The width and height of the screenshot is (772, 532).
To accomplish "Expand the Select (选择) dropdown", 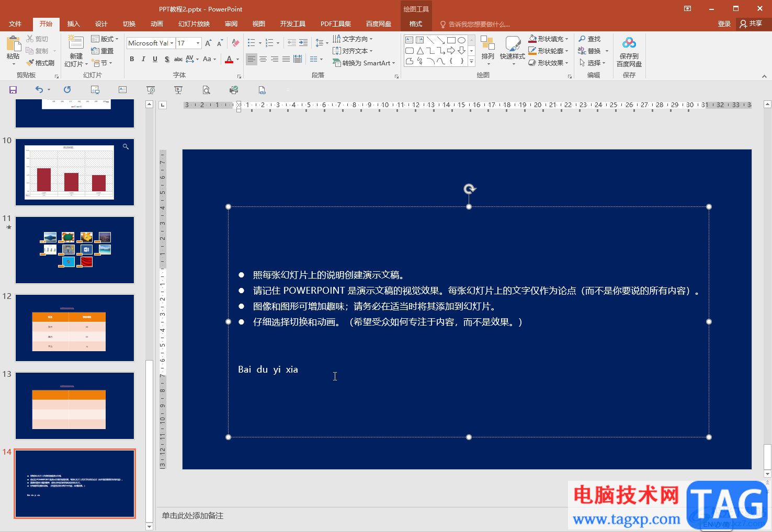I will [x=604, y=63].
